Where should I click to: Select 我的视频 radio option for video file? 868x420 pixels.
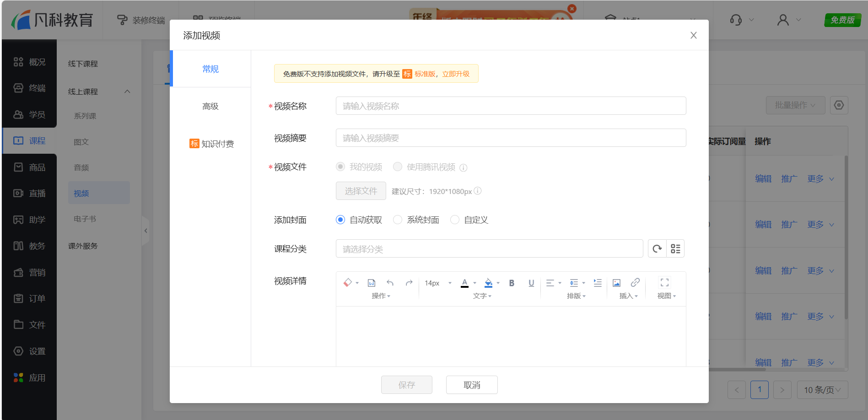tap(340, 167)
